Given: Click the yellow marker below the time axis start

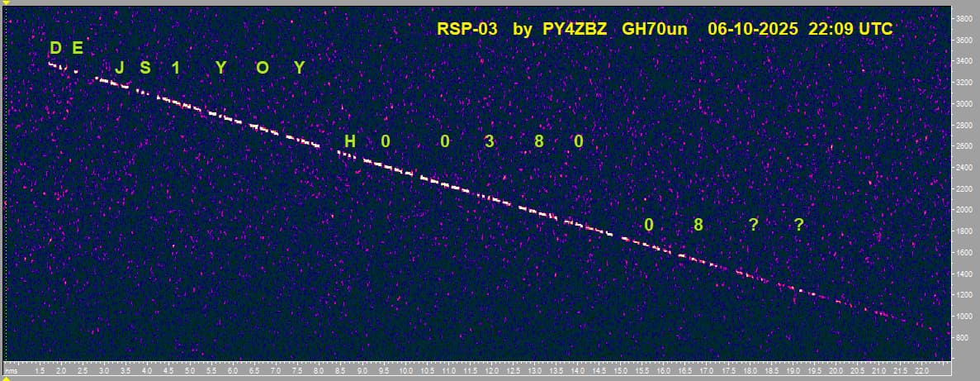Looking at the screenshot, I should (x=6, y=378).
